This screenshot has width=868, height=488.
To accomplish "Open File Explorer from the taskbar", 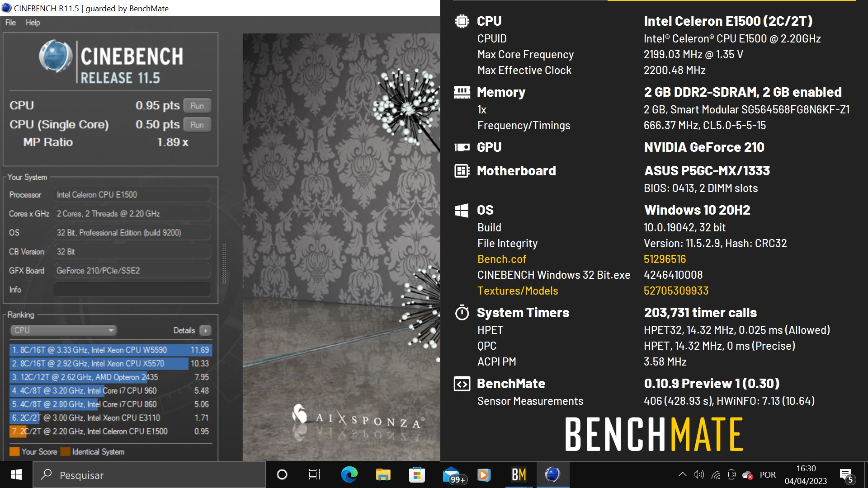I will (x=383, y=475).
